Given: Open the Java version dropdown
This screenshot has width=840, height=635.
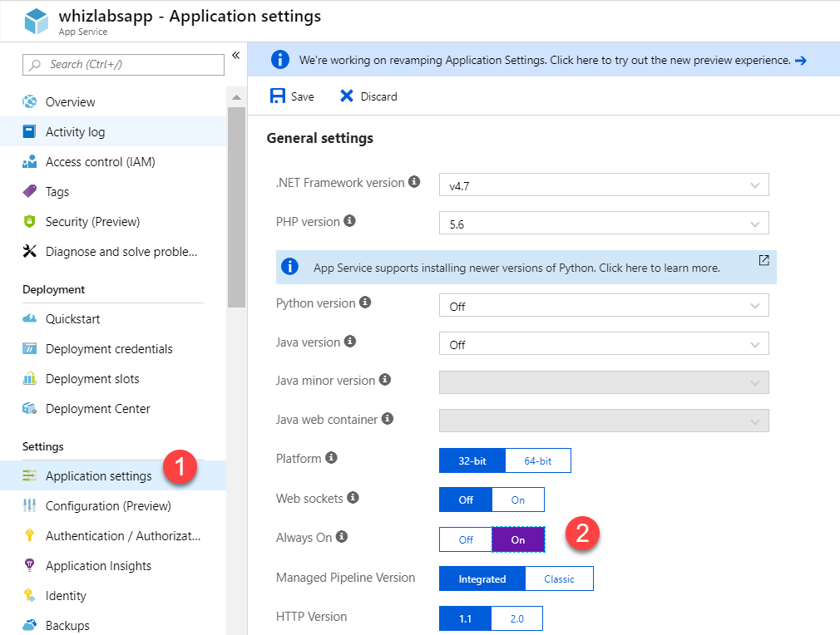Looking at the screenshot, I should pos(604,344).
